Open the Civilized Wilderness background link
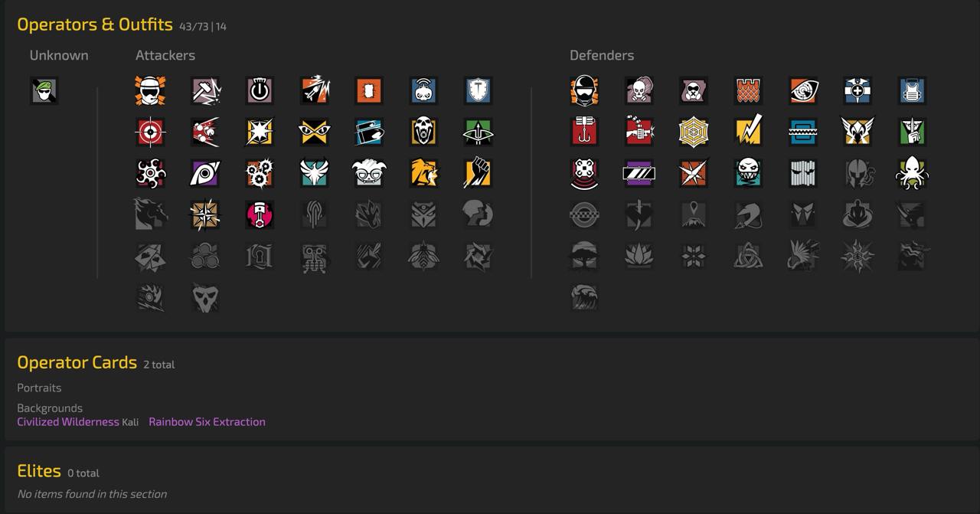980x514 pixels. point(68,421)
